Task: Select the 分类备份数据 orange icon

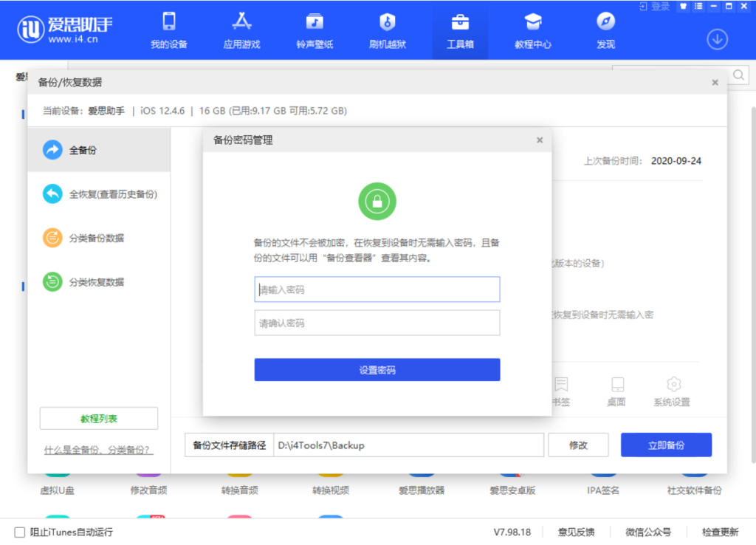Action: pyautogui.click(x=52, y=238)
